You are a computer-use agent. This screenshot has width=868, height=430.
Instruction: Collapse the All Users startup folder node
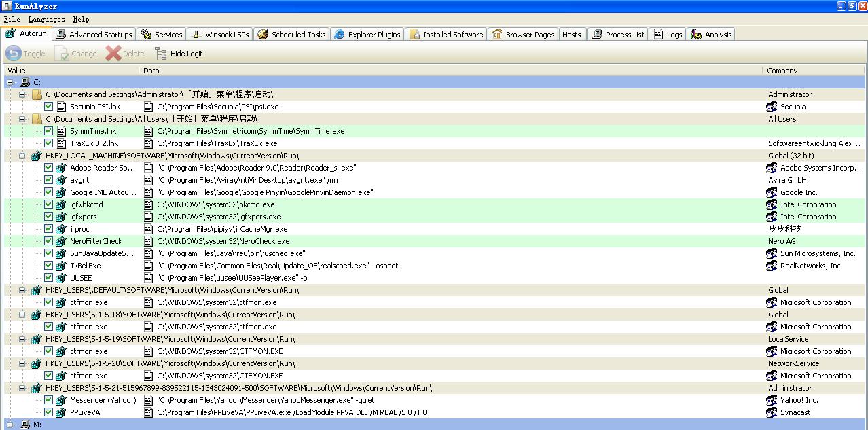[22, 119]
